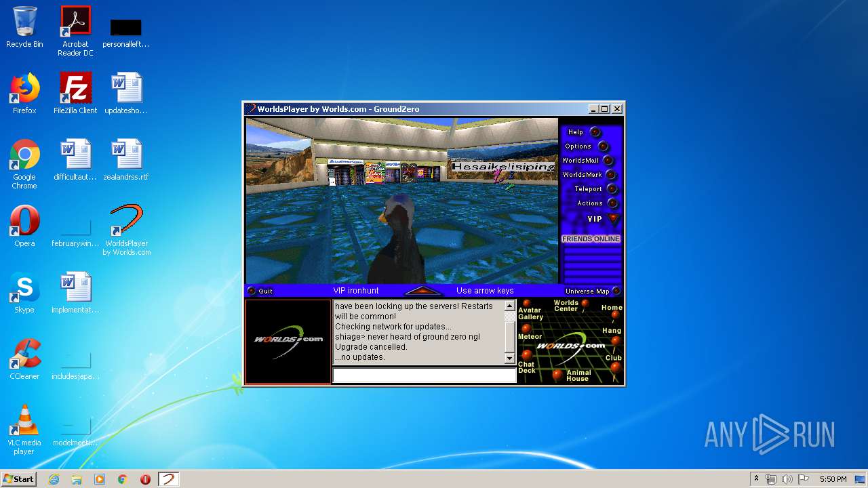Click the chat message input field

pos(425,375)
